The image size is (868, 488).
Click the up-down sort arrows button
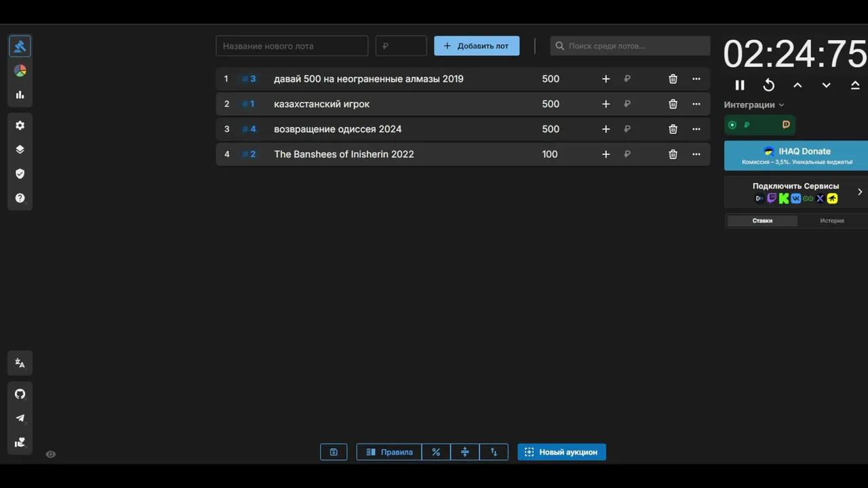pyautogui.click(x=494, y=452)
